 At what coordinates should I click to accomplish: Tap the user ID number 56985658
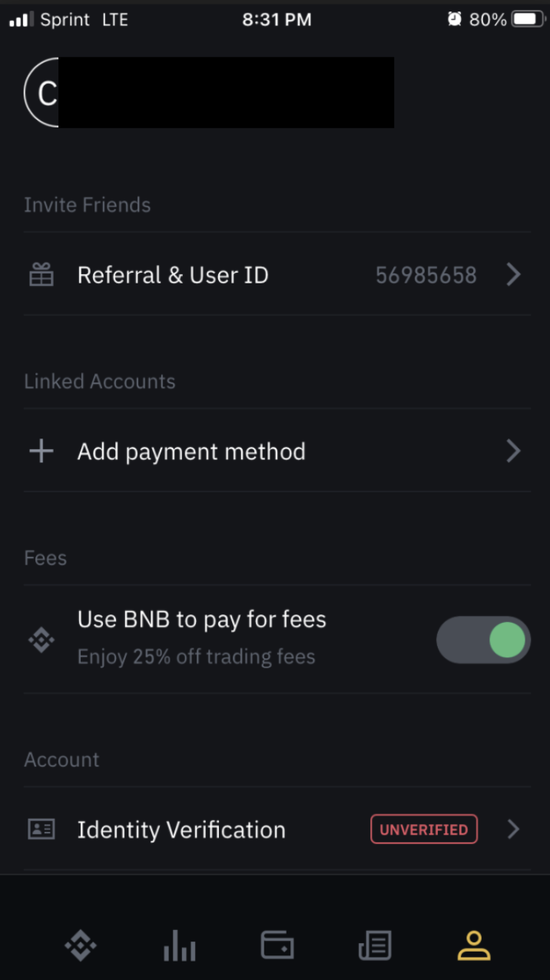(426, 275)
